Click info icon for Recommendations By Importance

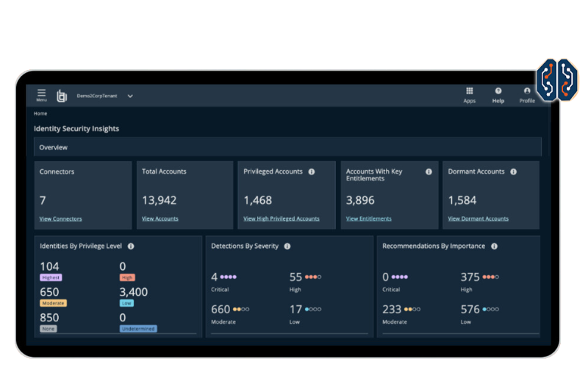495,246
